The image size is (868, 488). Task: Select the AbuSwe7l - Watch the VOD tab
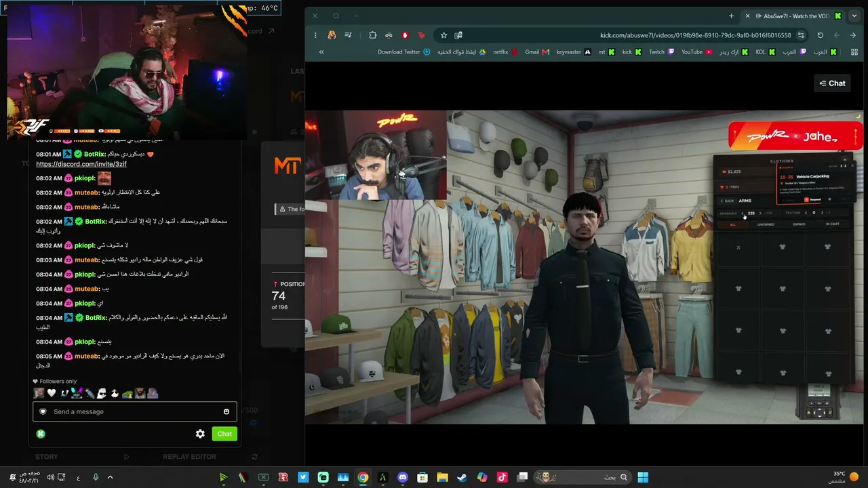point(795,16)
